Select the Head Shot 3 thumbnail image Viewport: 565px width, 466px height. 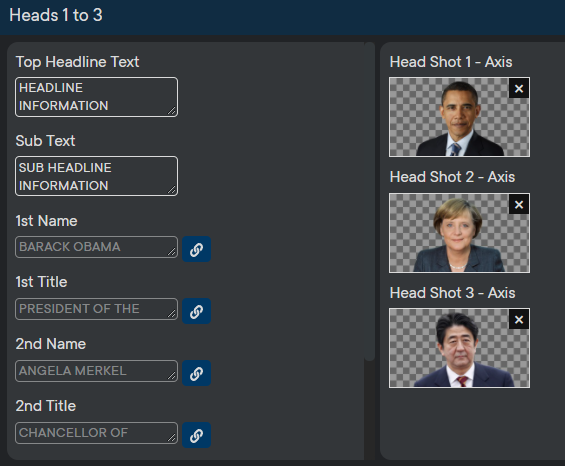(459, 348)
